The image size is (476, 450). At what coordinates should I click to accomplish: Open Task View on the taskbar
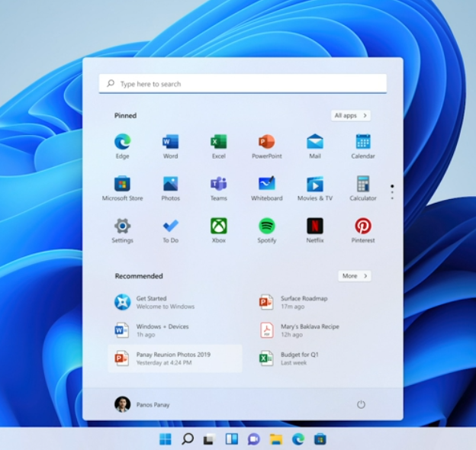click(209, 439)
